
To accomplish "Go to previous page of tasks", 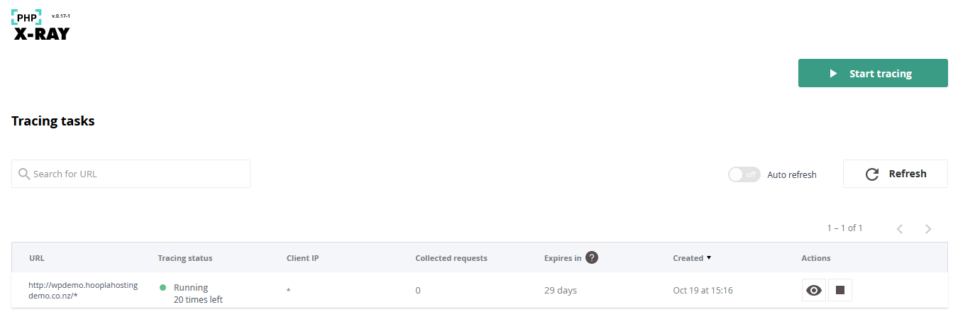I will coord(899,229).
